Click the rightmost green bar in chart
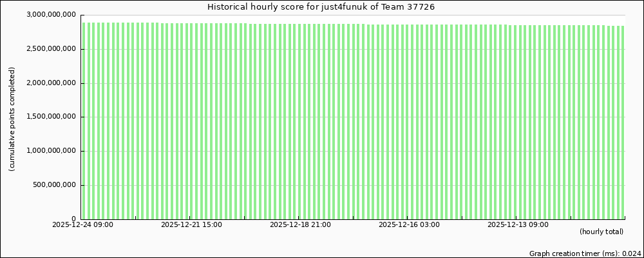 [x=623, y=123]
